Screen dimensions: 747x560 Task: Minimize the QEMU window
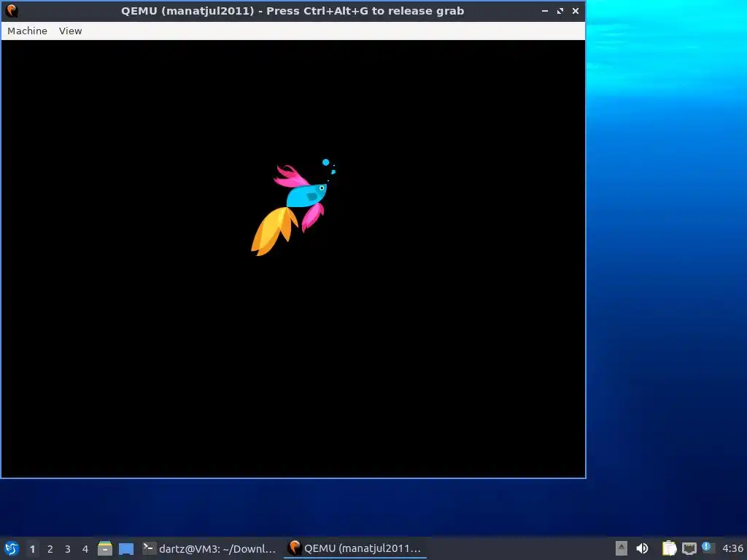[x=545, y=11]
